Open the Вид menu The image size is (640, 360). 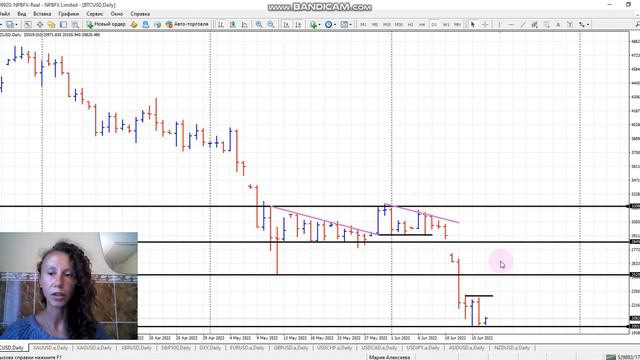coord(22,14)
